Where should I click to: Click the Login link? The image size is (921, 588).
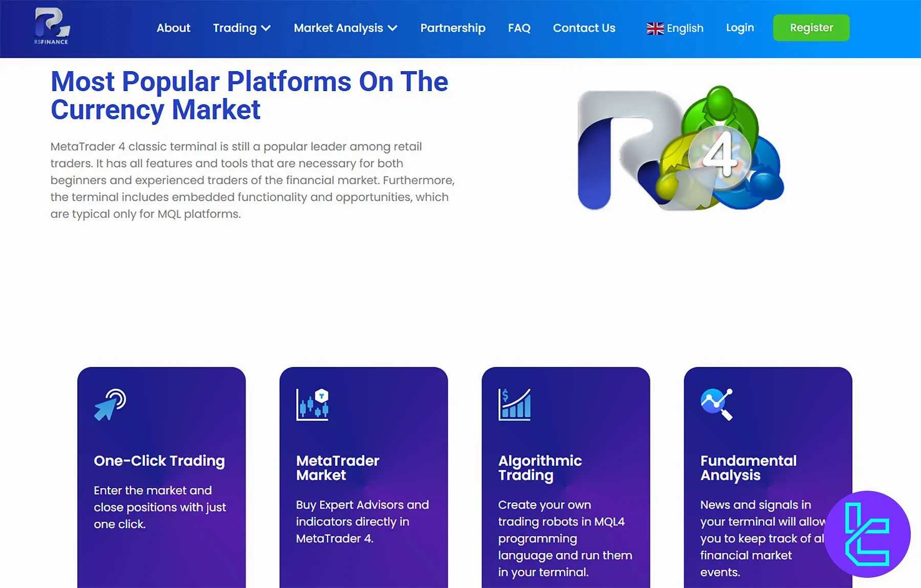(x=740, y=28)
